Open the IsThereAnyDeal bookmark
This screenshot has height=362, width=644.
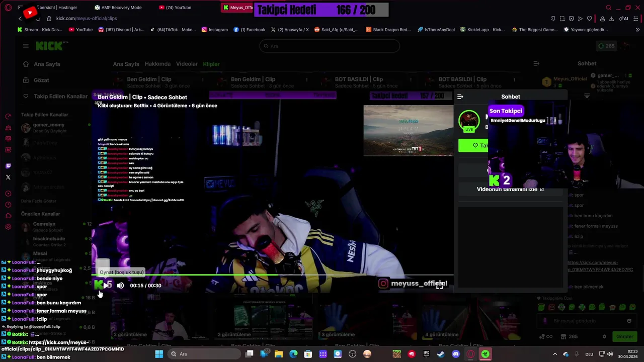click(x=436, y=30)
